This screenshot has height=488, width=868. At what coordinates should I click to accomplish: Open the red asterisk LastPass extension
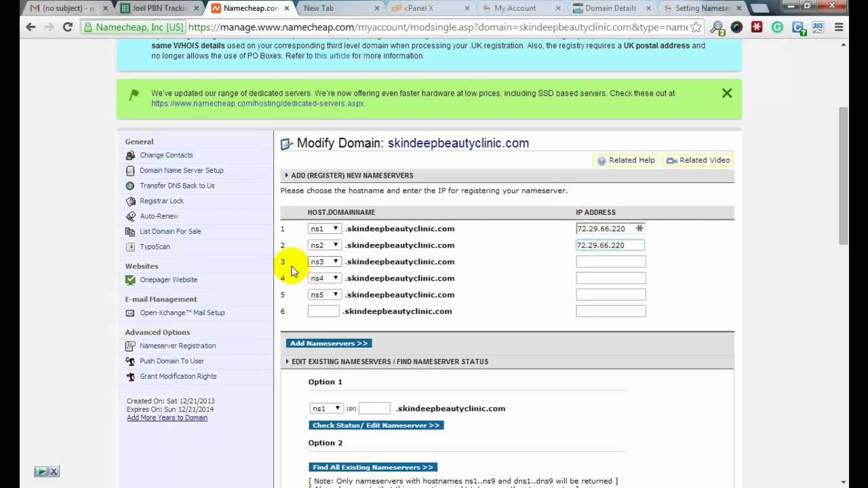(x=757, y=27)
